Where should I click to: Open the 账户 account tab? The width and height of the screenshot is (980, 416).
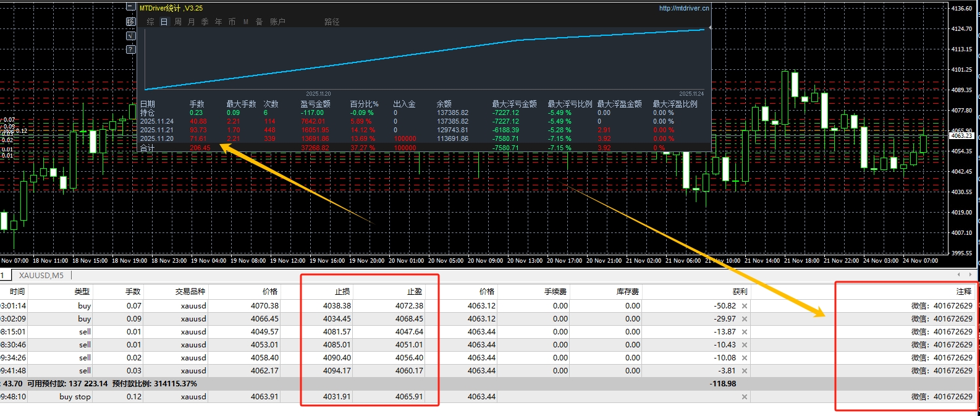pyautogui.click(x=277, y=22)
